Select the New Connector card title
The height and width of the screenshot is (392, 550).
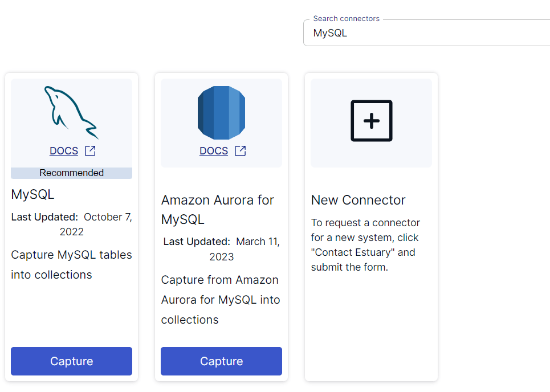358,200
